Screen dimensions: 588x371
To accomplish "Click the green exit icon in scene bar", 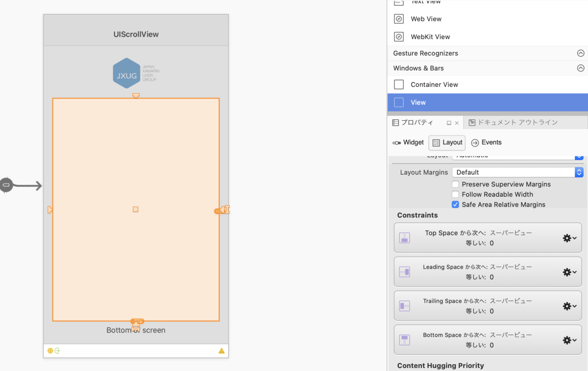I will (57, 351).
